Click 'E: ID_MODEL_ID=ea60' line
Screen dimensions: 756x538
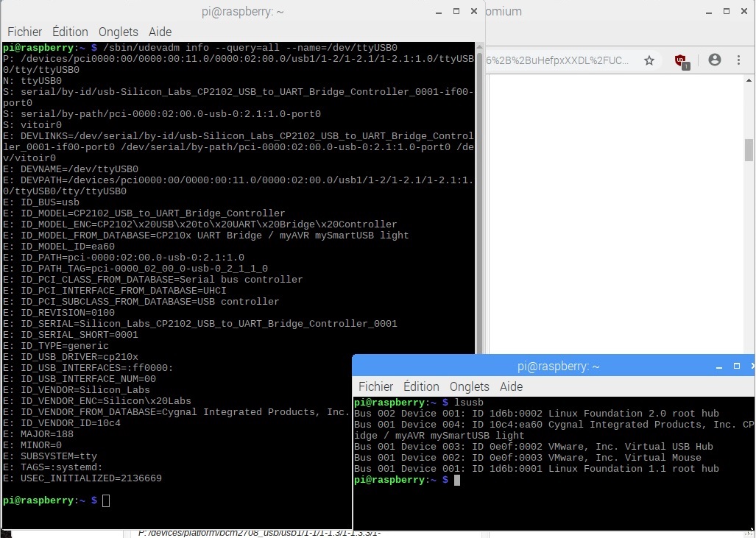[x=59, y=247]
